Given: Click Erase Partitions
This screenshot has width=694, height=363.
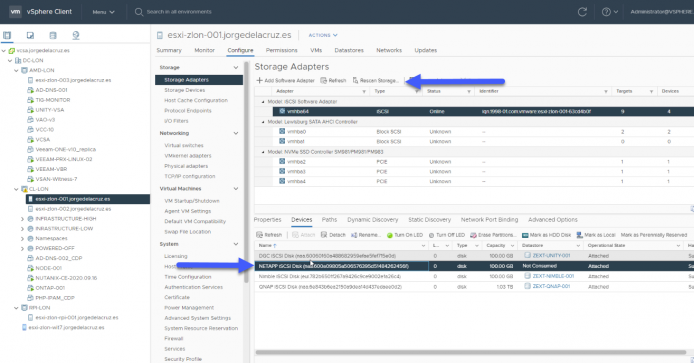Looking at the screenshot, I should coord(493,235).
